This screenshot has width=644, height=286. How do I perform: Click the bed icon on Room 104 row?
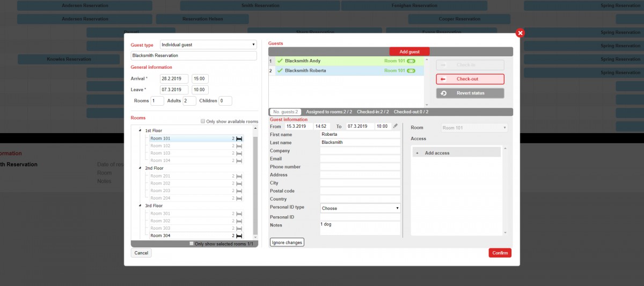pos(239,161)
